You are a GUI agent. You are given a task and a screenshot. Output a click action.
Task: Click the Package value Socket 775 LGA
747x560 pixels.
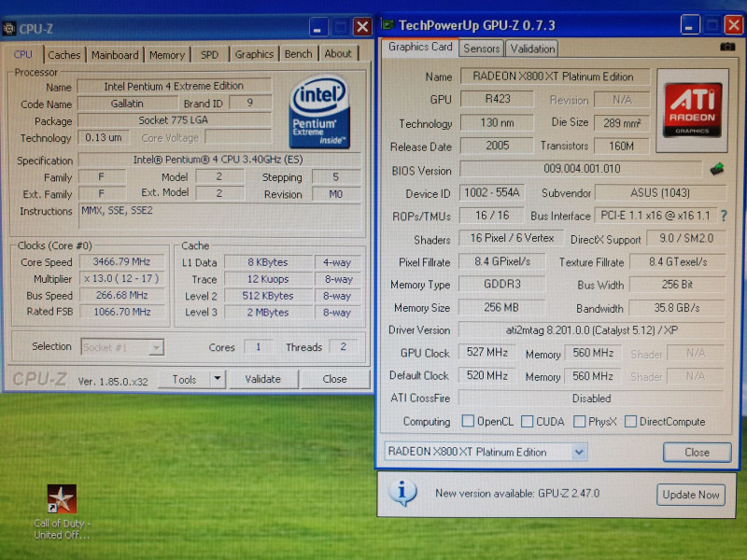coord(174,120)
